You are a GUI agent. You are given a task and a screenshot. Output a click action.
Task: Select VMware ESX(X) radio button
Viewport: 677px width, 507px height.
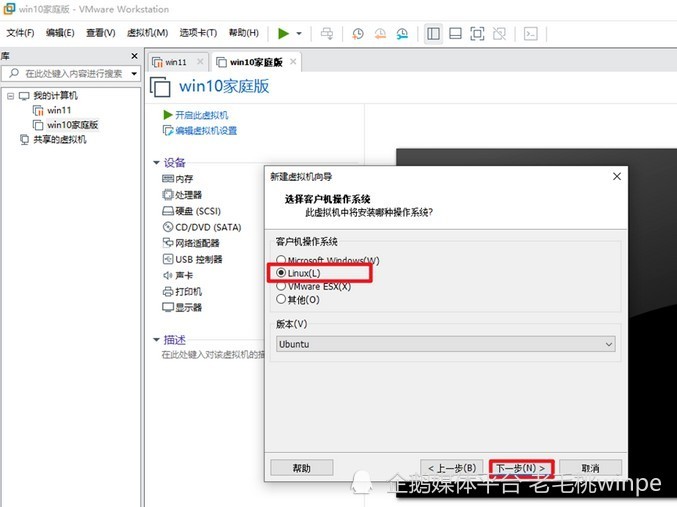[281, 286]
